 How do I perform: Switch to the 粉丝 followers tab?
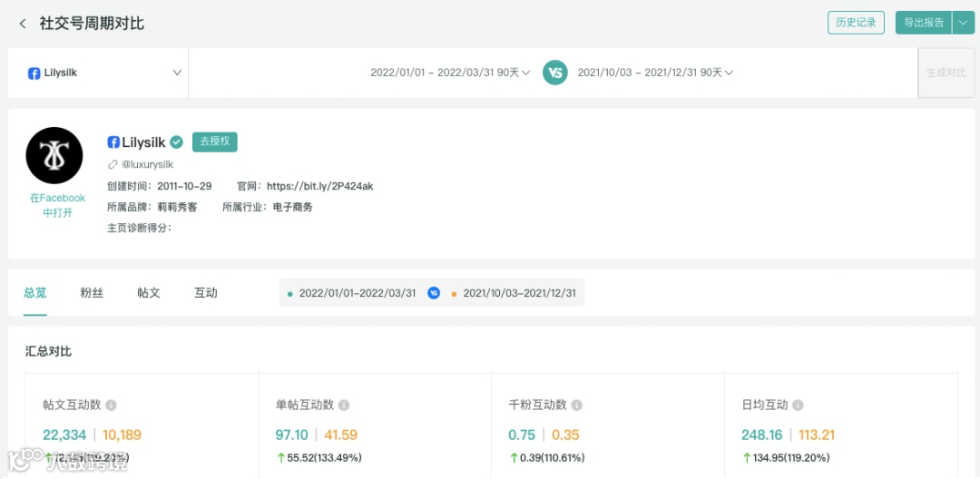click(x=92, y=292)
